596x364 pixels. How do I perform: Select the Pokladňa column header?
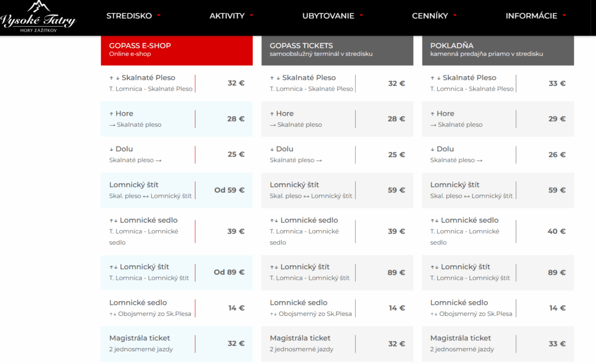(498, 50)
